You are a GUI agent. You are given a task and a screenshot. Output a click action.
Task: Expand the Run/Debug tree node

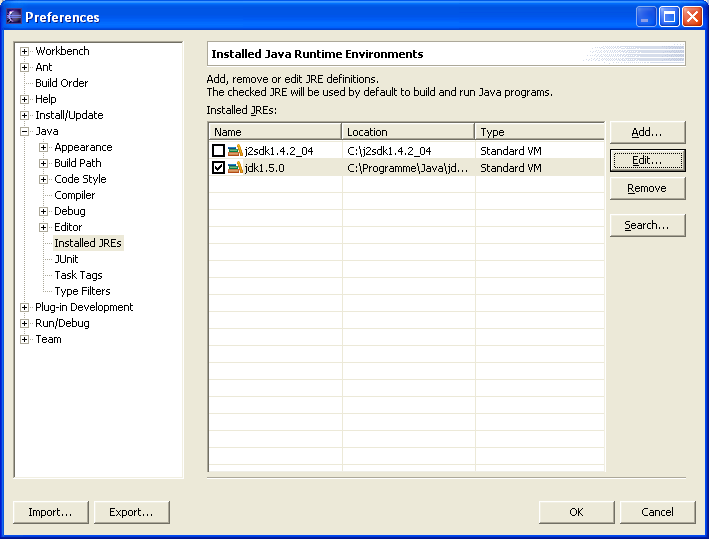tap(24, 323)
